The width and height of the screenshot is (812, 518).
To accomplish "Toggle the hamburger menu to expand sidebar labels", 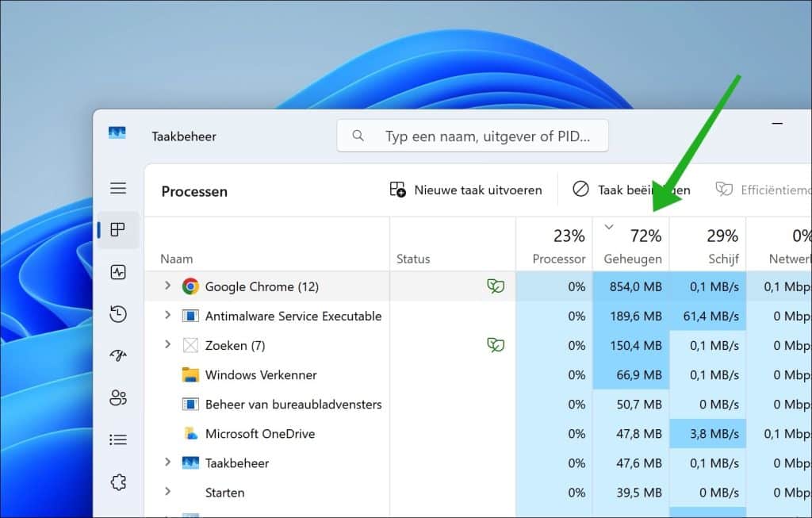I will (x=118, y=188).
